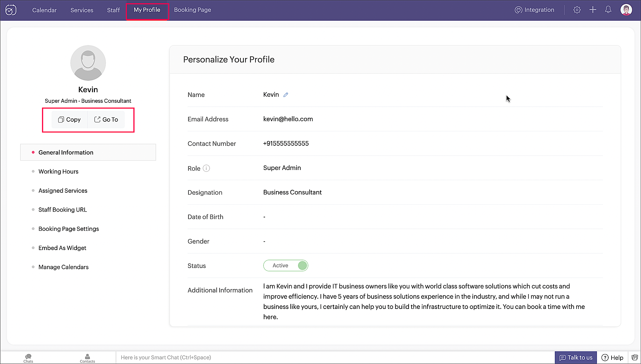
Task: Copy the booking URL
Action: (x=69, y=119)
